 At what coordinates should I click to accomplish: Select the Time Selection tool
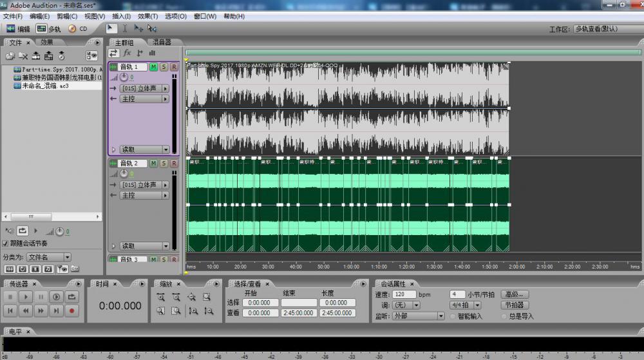tap(124, 28)
